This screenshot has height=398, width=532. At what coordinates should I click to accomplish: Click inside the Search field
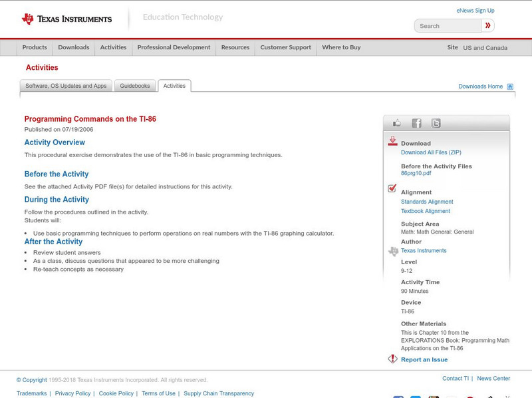(446, 25)
